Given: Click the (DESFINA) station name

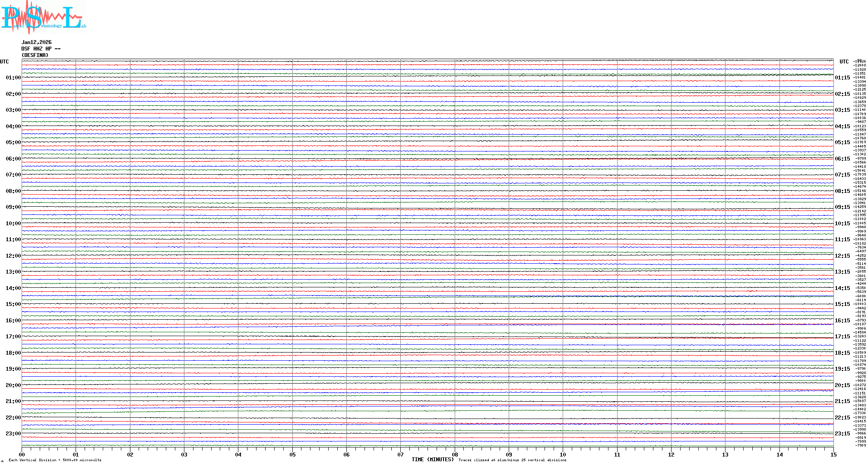Looking at the screenshot, I should point(35,55).
